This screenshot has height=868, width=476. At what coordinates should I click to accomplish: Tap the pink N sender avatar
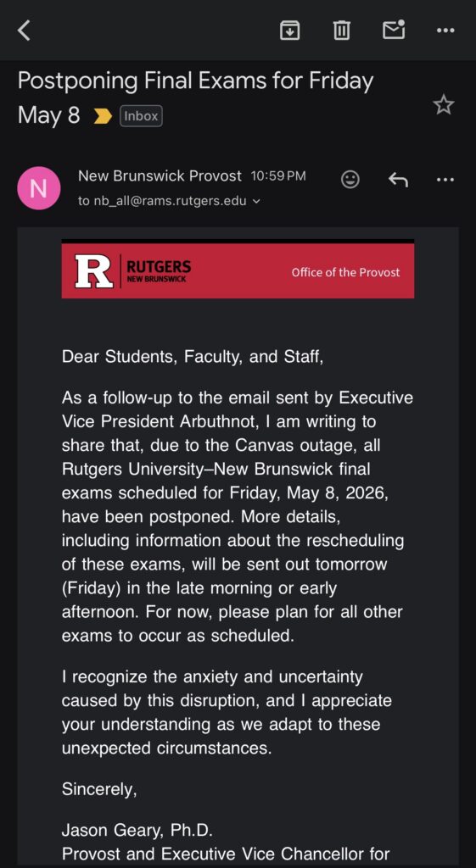39,188
